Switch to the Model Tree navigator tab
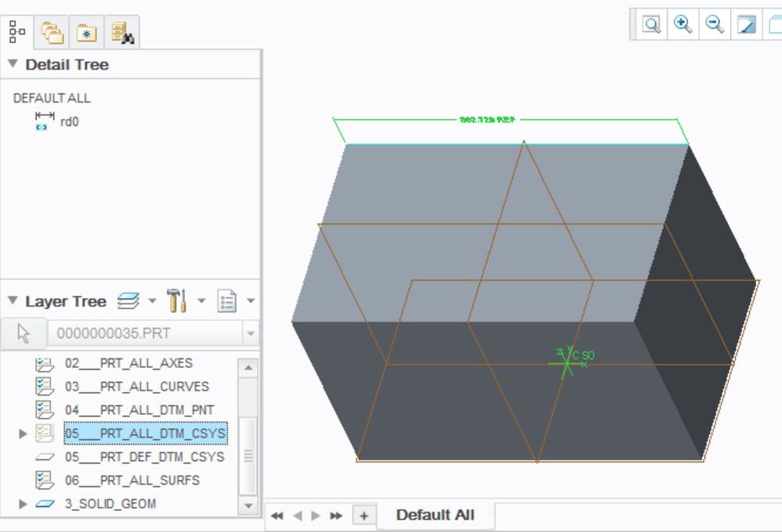782x532 pixels. point(17,31)
